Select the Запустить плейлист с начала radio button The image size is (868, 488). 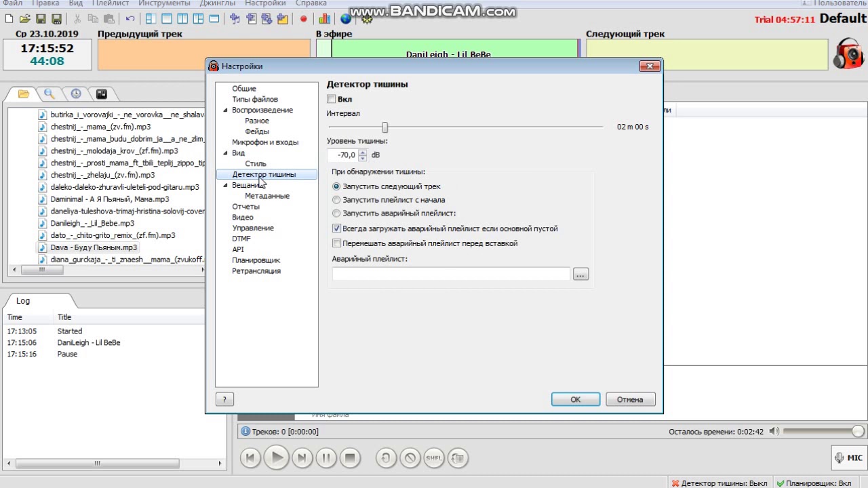[336, 200]
